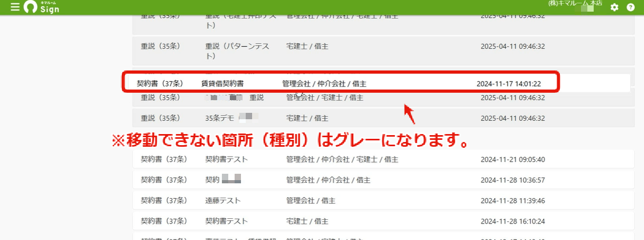
Task: Open the hamburger menu
Action: click(15, 7)
